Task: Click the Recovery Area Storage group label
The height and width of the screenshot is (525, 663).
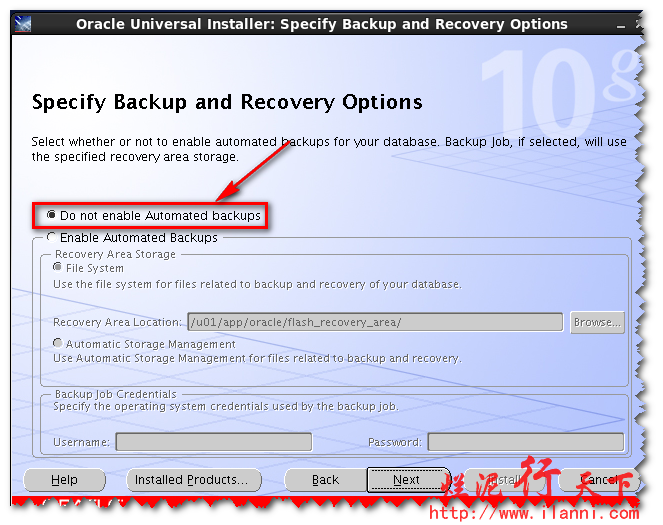Action: (x=115, y=255)
